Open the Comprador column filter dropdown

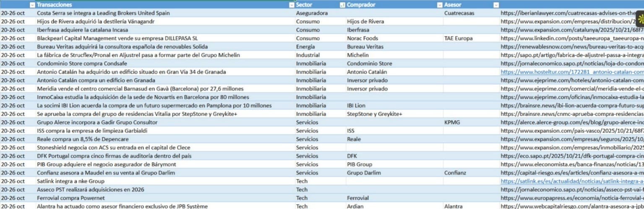pyautogui.click(x=440, y=5)
